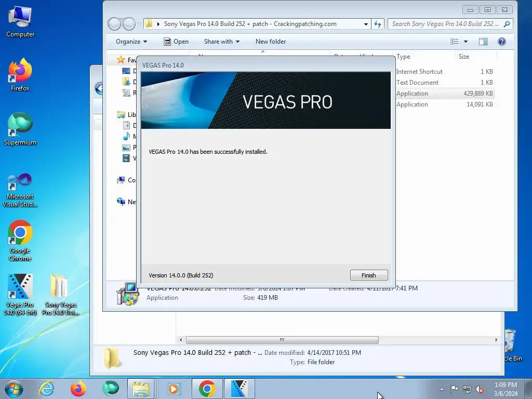Click breadcrumb arrow before folder name
The image size is (532, 399).
(158, 24)
